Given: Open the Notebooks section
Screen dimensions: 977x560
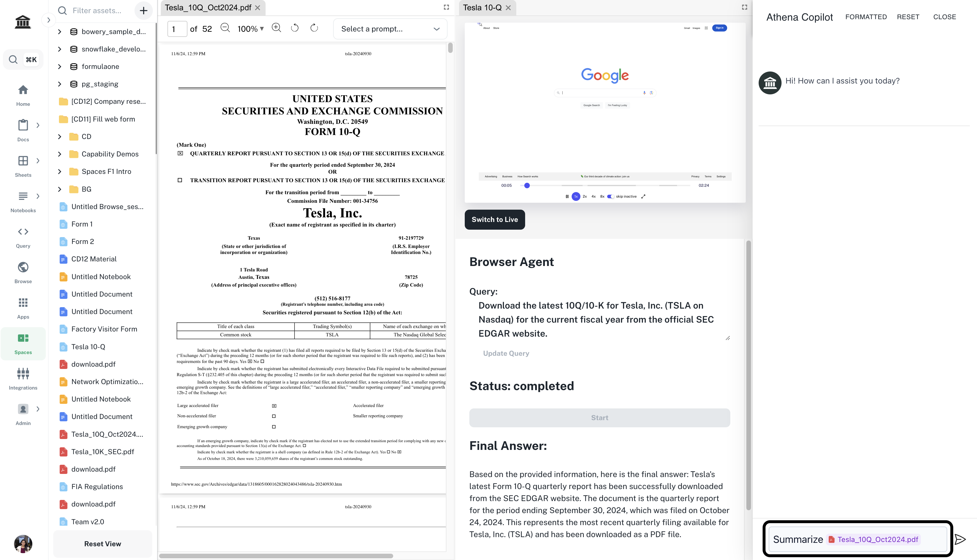Looking at the screenshot, I should (23, 202).
